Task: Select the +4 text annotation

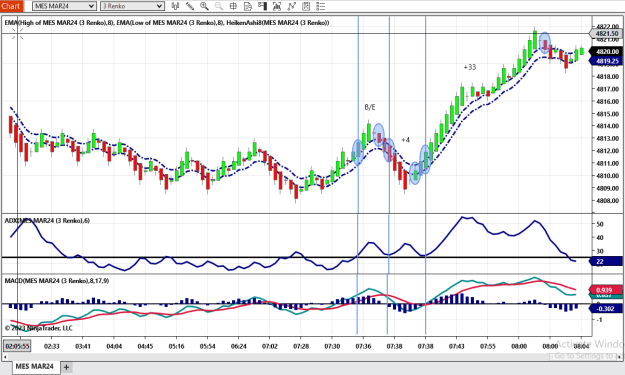Action: pos(405,140)
